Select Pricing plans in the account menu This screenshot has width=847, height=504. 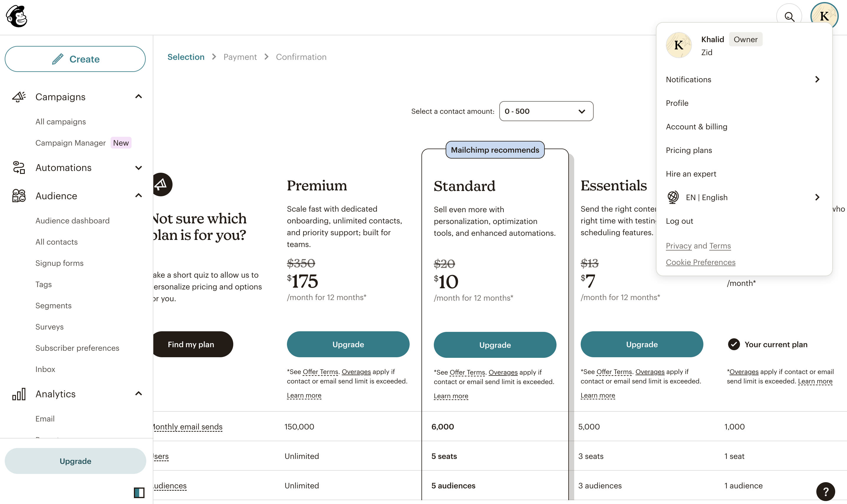tap(688, 150)
